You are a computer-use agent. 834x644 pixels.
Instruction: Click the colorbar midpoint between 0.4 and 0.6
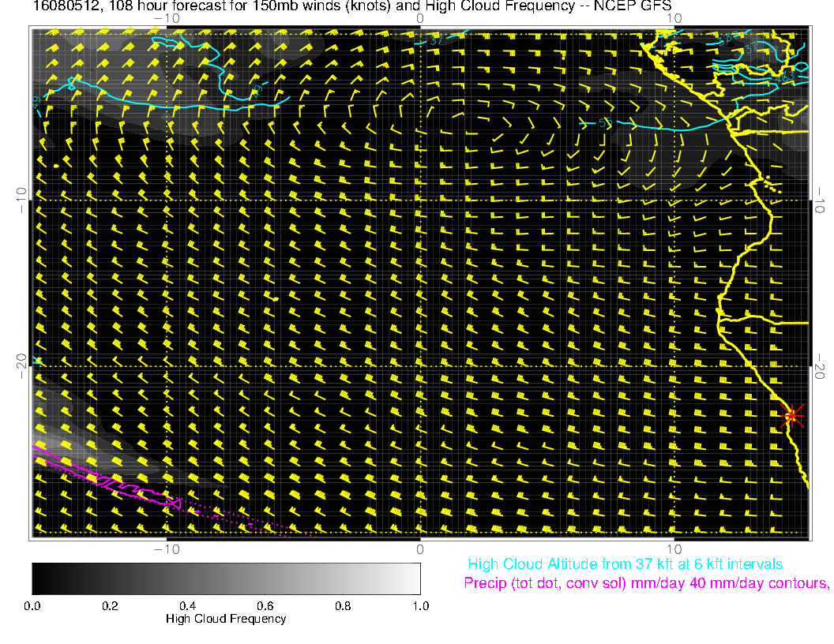coord(226,578)
